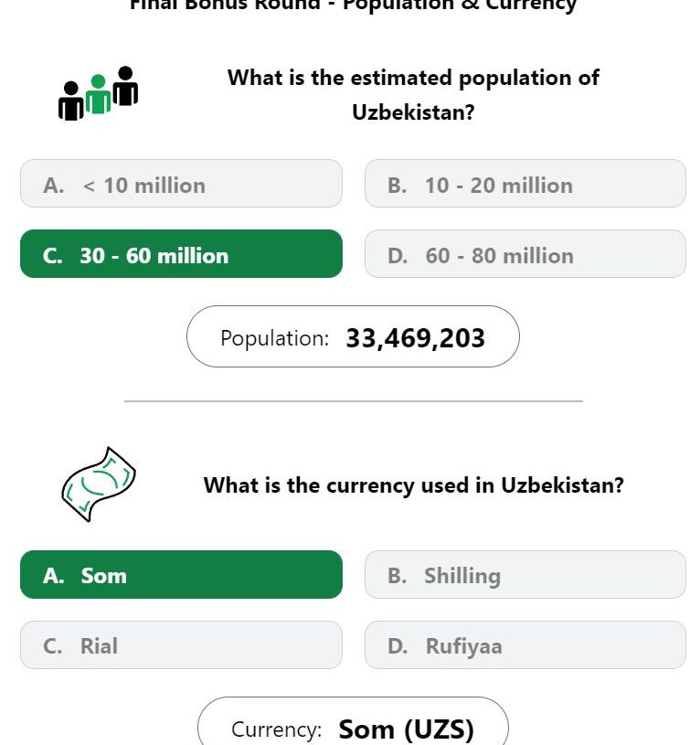Click the green person figure in population icon
The width and height of the screenshot is (700, 745).
pos(98,95)
